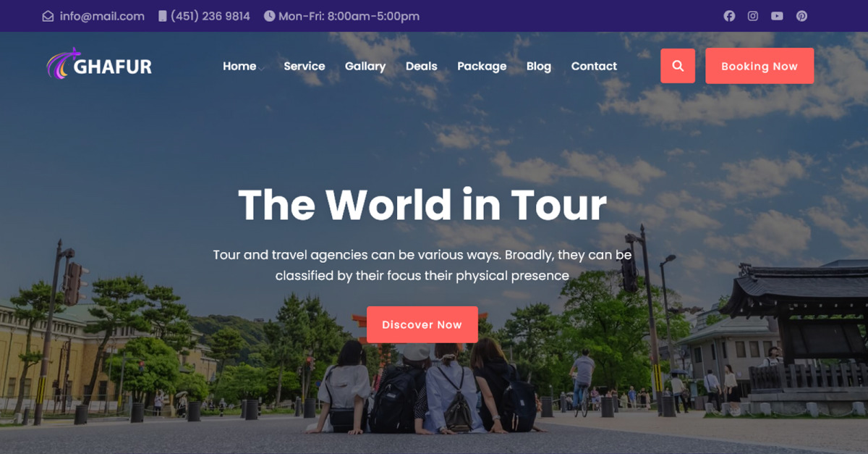Viewport: 868px width, 454px height.
Task: Open the Gallary menu item
Action: 365,66
